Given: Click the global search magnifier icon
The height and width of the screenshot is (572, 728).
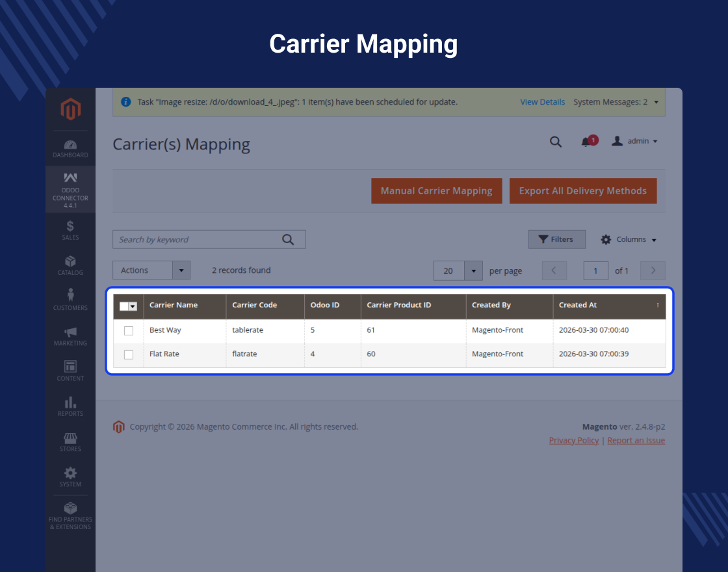Looking at the screenshot, I should click(x=556, y=142).
